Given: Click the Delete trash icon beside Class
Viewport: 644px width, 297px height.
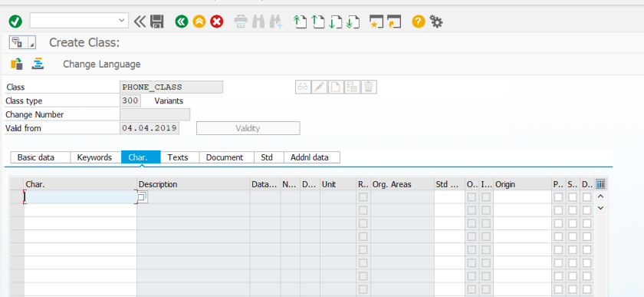Looking at the screenshot, I should (369, 87).
